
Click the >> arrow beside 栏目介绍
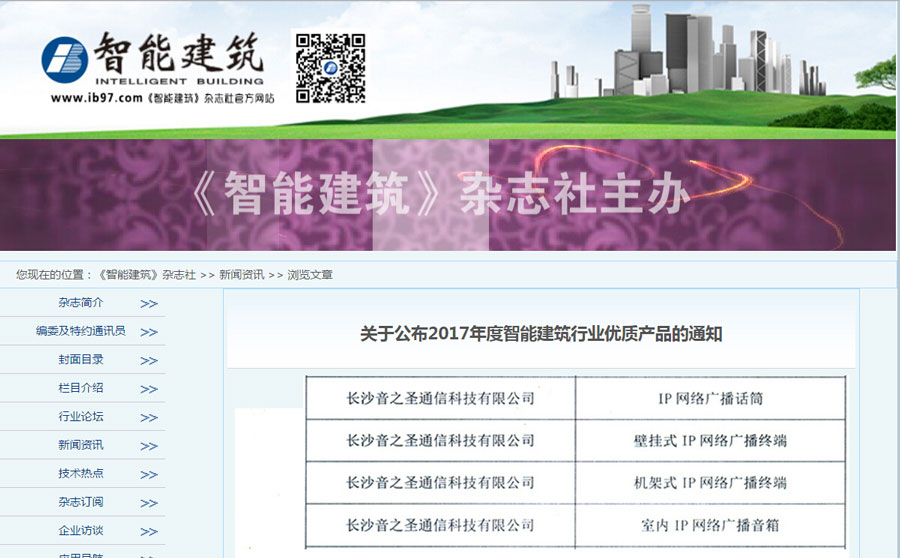tap(149, 389)
